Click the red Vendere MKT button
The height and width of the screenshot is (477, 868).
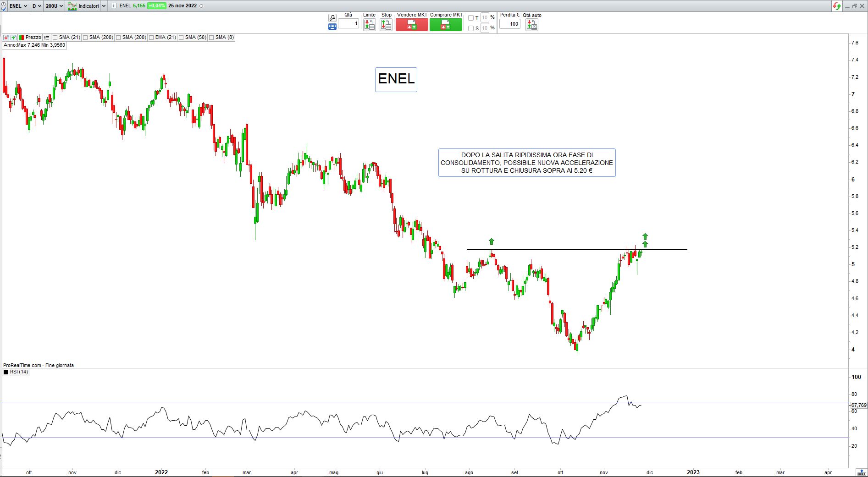click(412, 25)
